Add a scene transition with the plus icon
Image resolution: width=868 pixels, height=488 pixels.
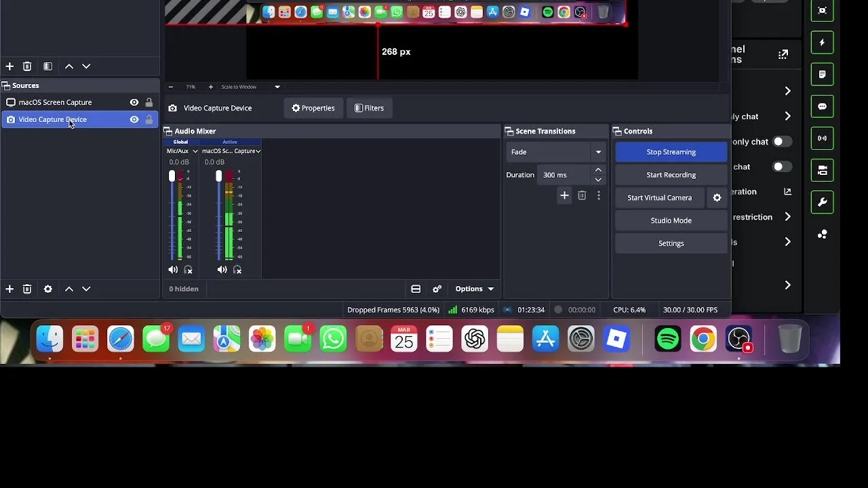(x=564, y=195)
